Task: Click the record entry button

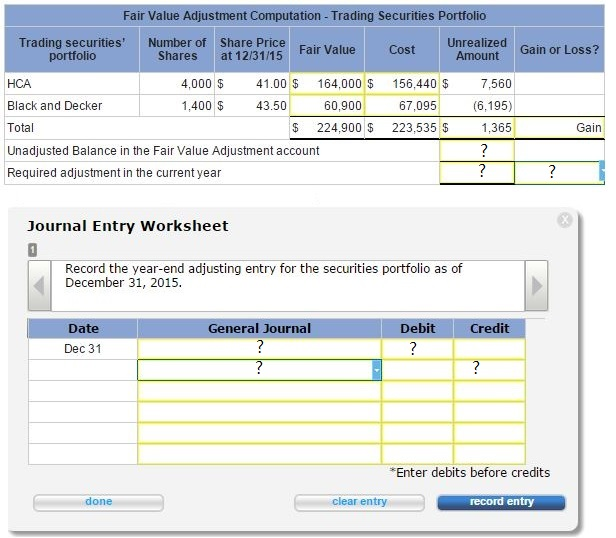Action: pyautogui.click(x=501, y=502)
